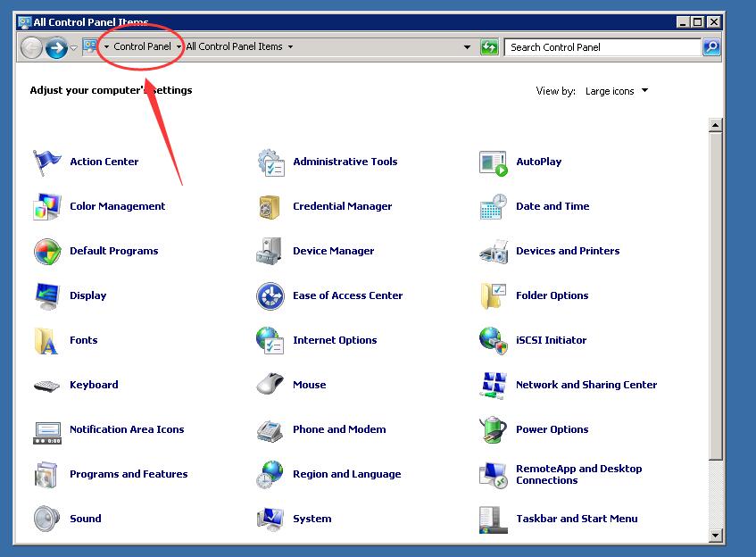Viewport: 756px width, 557px height.
Task: Open the Network and Sharing Center link
Action: tap(586, 385)
